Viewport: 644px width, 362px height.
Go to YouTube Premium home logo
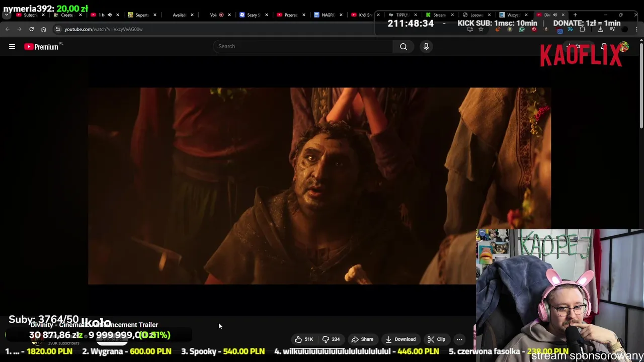(x=41, y=47)
